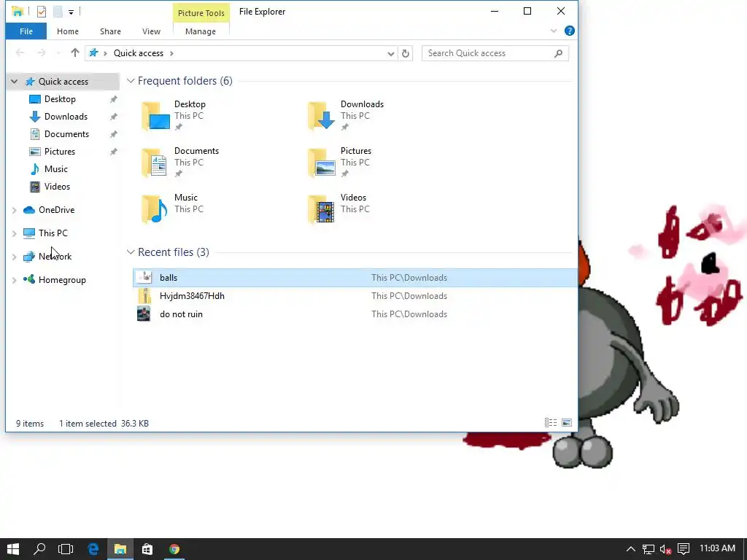Screen dimensions: 747x560
Task: Show hidden system tray icons
Action: pos(630,549)
